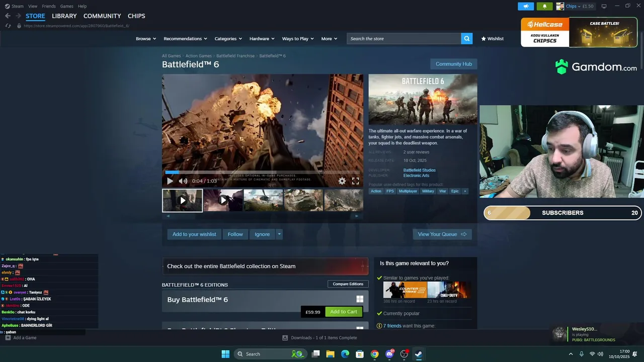Open the Friends menu

tap(49, 6)
